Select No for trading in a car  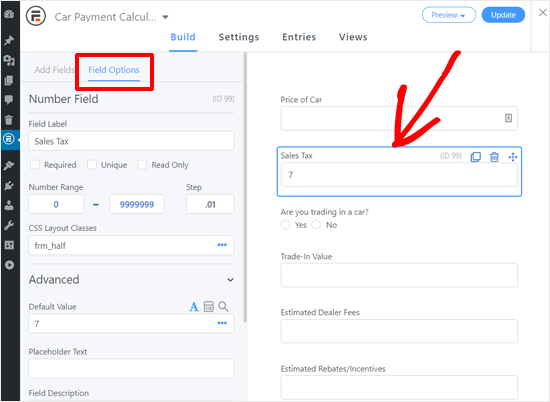[316, 225]
